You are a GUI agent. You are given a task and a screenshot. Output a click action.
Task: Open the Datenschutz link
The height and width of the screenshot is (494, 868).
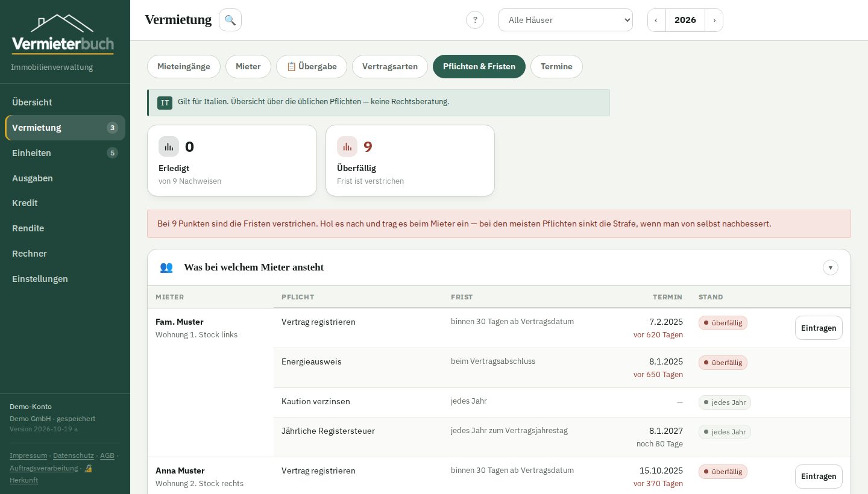point(74,455)
